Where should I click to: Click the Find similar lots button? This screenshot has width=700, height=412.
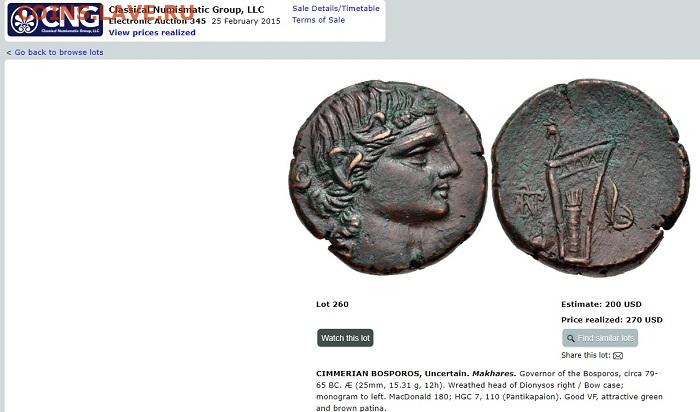[600, 338]
